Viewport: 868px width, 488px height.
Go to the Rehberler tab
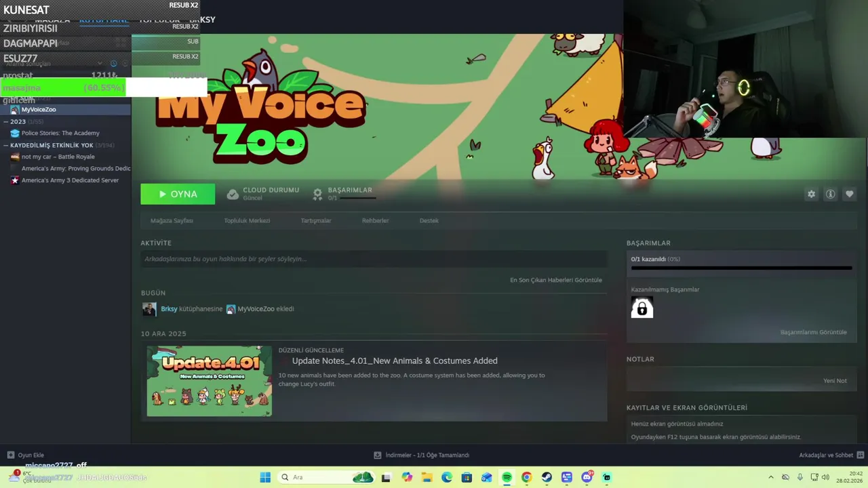[375, 220]
